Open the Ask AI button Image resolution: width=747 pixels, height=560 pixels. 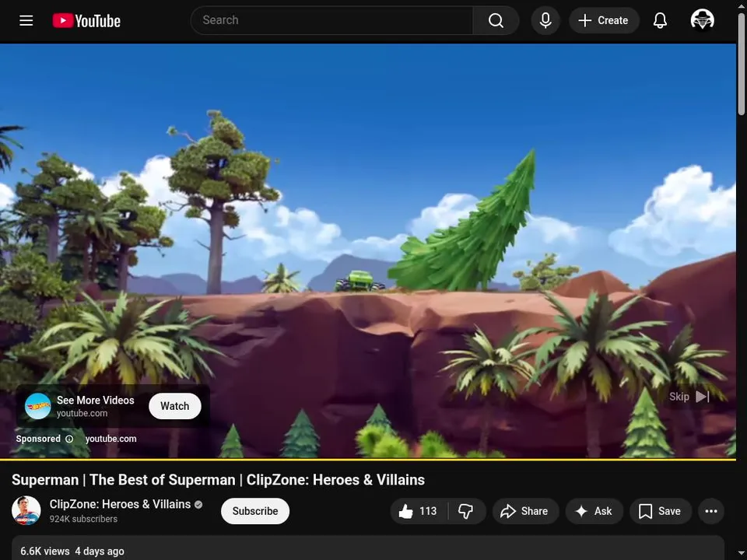[594, 511]
